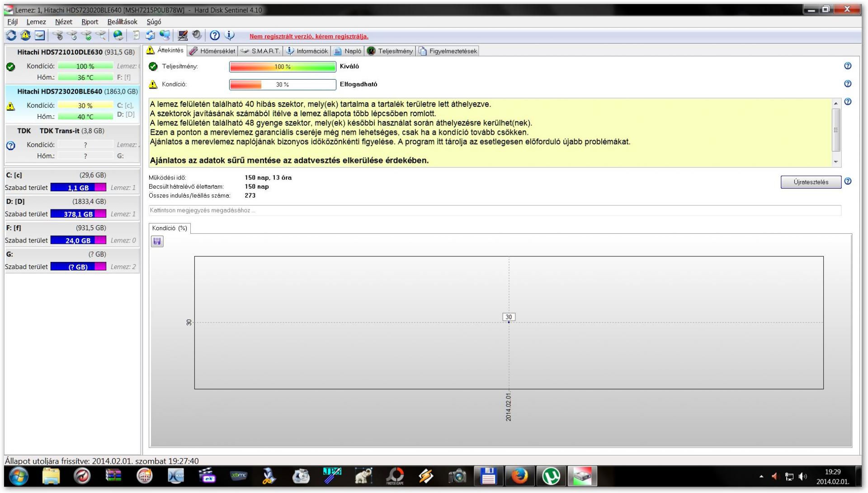Image resolution: width=868 pixels, height=493 pixels.
Task: Click the monitor with pen toolbar icon
Action: [183, 35]
